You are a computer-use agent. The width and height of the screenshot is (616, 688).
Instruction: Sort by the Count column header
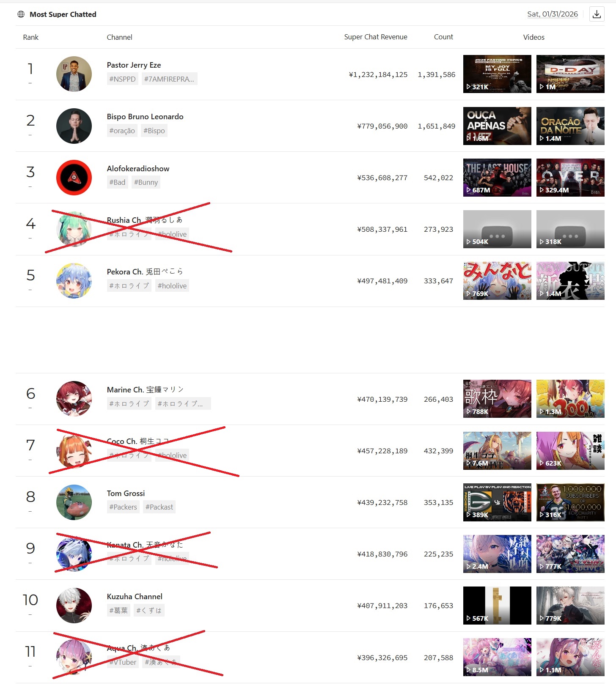pos(443,37)
